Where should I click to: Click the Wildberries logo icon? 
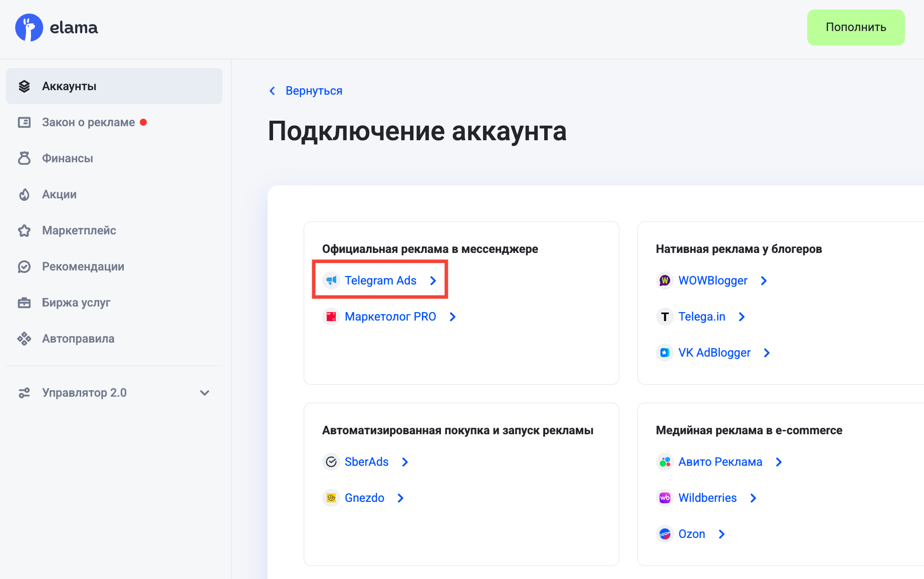[x=664, y=498]
